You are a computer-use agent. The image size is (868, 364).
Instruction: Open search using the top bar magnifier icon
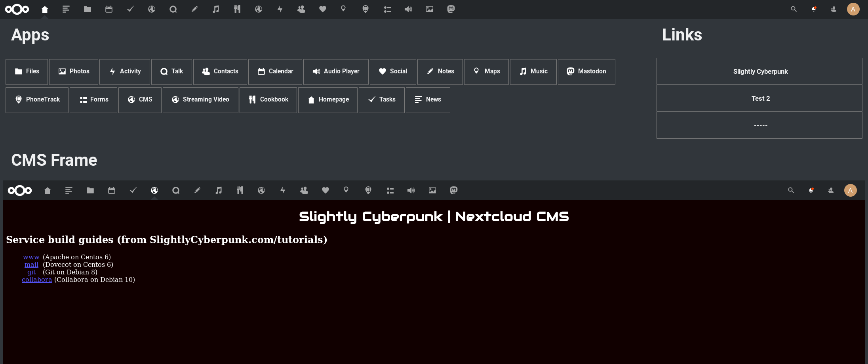coord(794,9)
